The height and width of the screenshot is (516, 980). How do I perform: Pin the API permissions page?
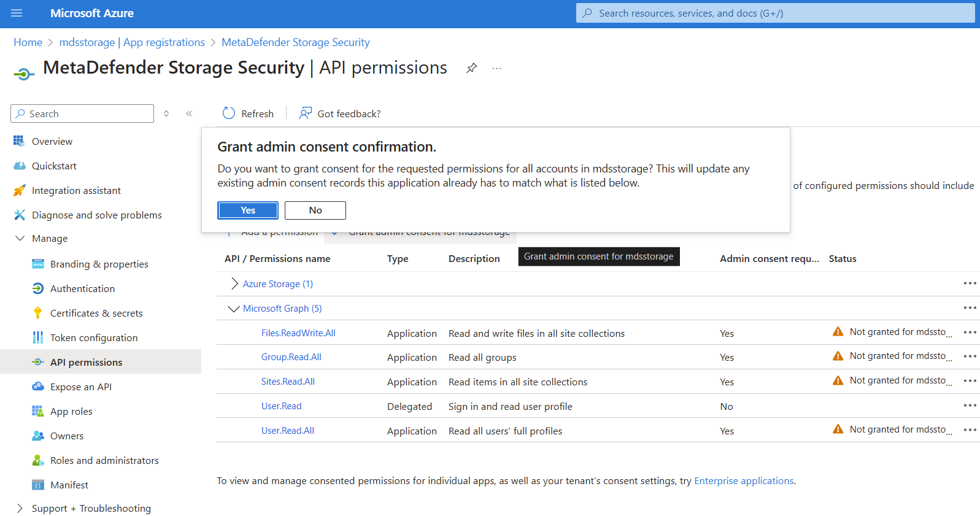[471, 68]
